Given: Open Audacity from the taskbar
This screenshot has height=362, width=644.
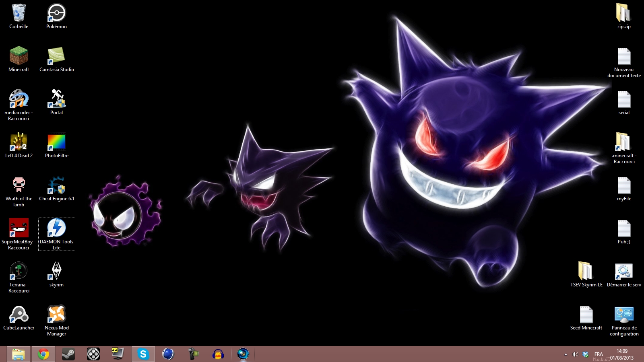Looking at the screenshot, I should coord(218,354).
